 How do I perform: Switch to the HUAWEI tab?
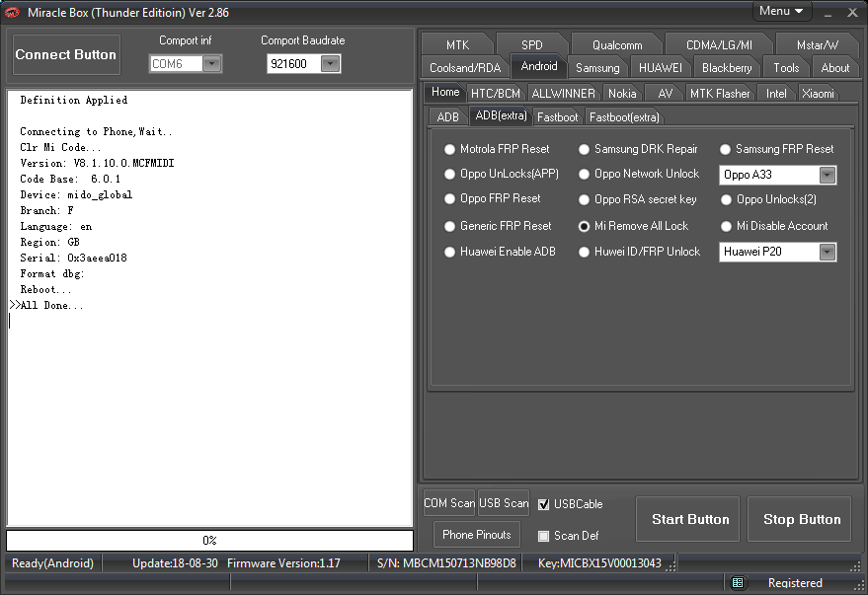point(660,67)
